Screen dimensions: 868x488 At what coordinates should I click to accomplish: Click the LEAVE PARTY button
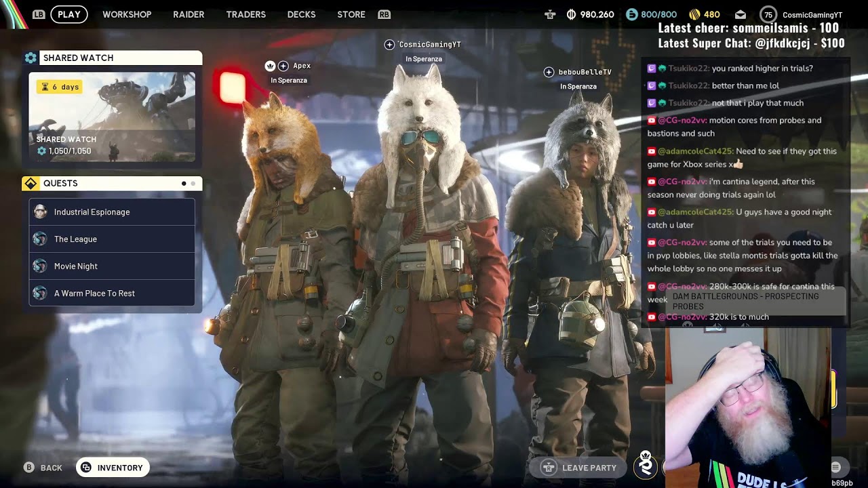click(x=578, y=468)
